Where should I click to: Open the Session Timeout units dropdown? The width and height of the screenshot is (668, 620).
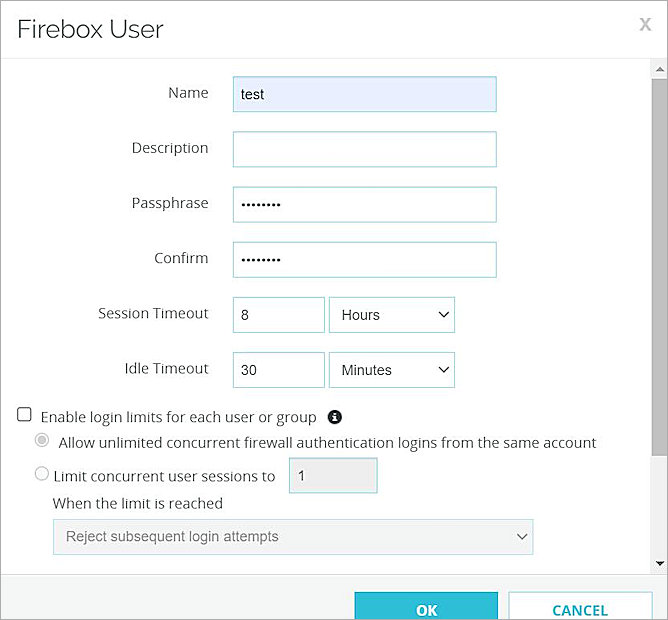392,315
